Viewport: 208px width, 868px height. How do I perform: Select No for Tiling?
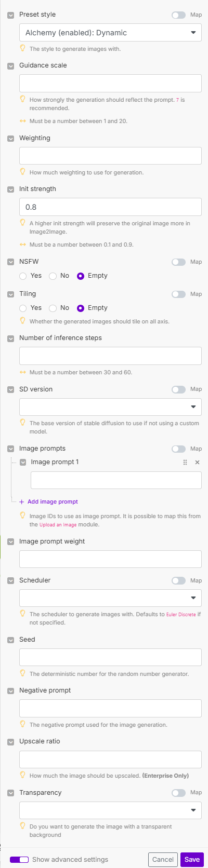pyautogui.click(x=53, y=308)
